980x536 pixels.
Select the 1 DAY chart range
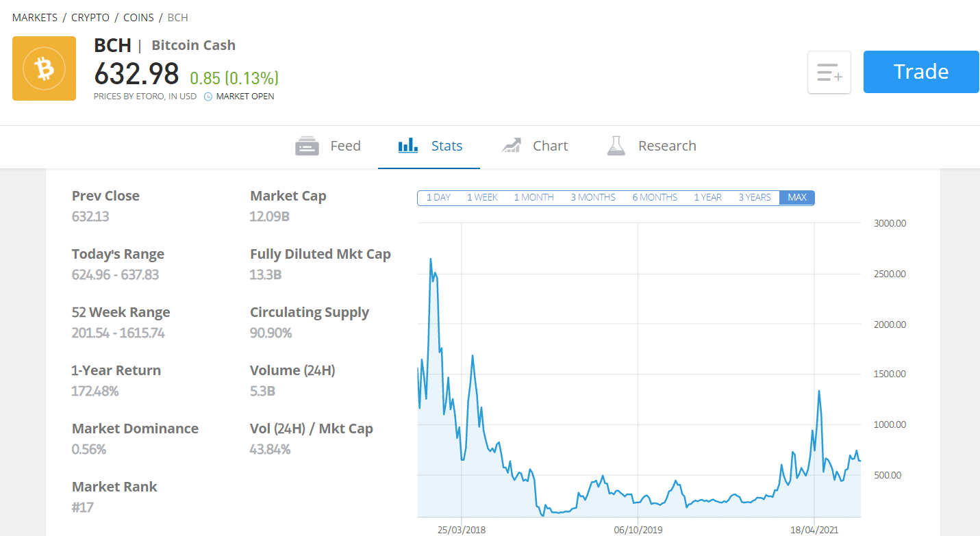click(438, 197)
